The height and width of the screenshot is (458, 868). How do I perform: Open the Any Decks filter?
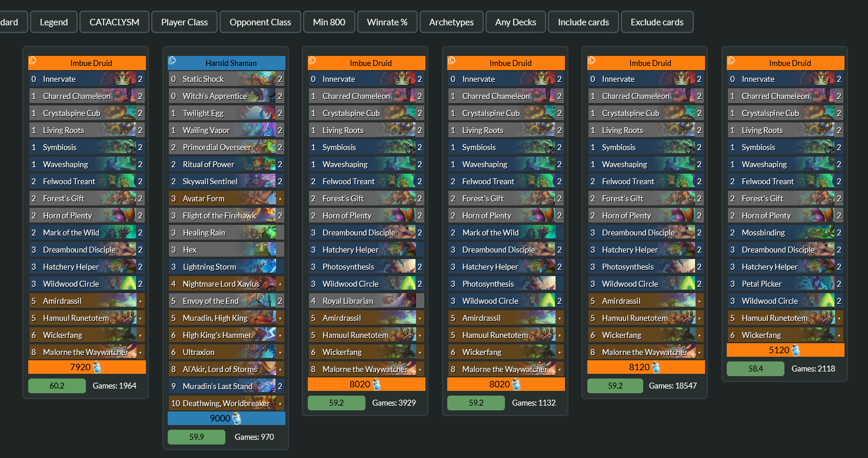pos(516,22)
